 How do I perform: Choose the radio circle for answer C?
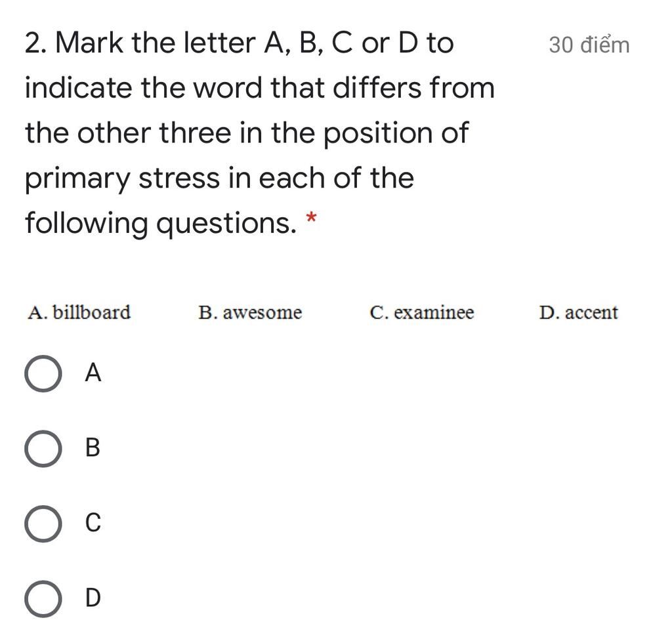point(43,524)
